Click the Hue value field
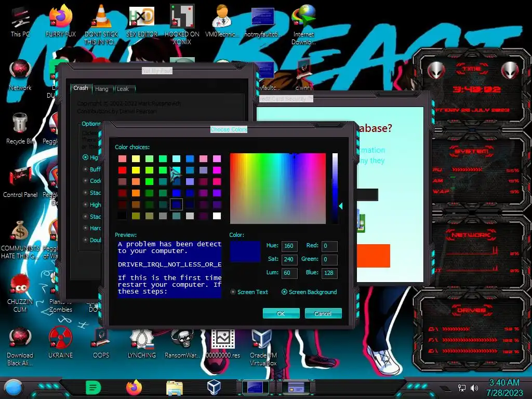 pos(289,246)
